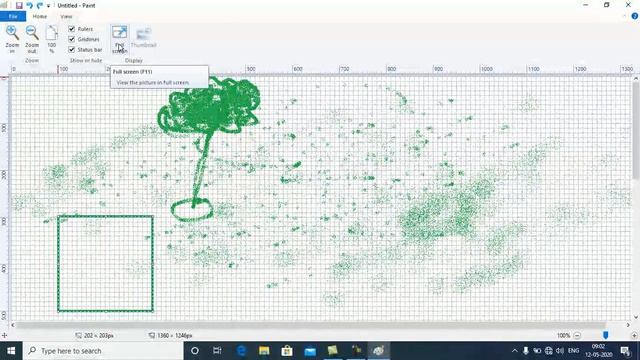
Task: Click the ENG language indicator
Action: pyautogui.click(x=573, y=351)
